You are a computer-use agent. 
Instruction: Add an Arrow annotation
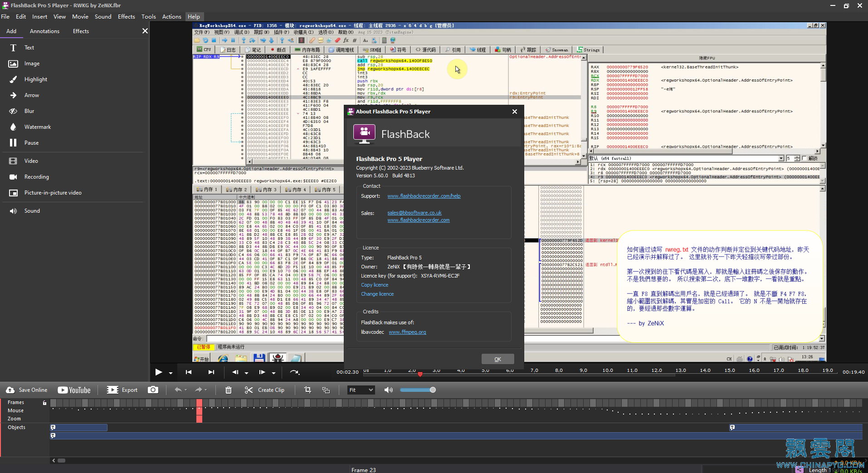pyautogui.click(x=24, y=95)
